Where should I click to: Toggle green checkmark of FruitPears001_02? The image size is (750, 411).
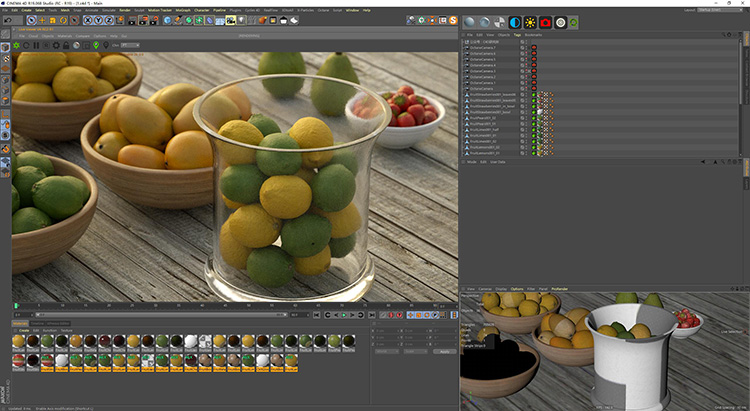pos(534,118)
